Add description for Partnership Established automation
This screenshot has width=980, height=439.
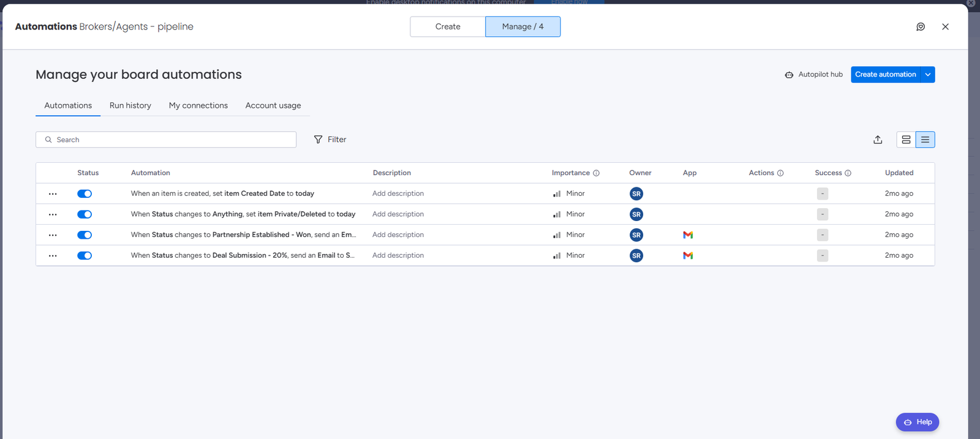(x=398, y=235)
